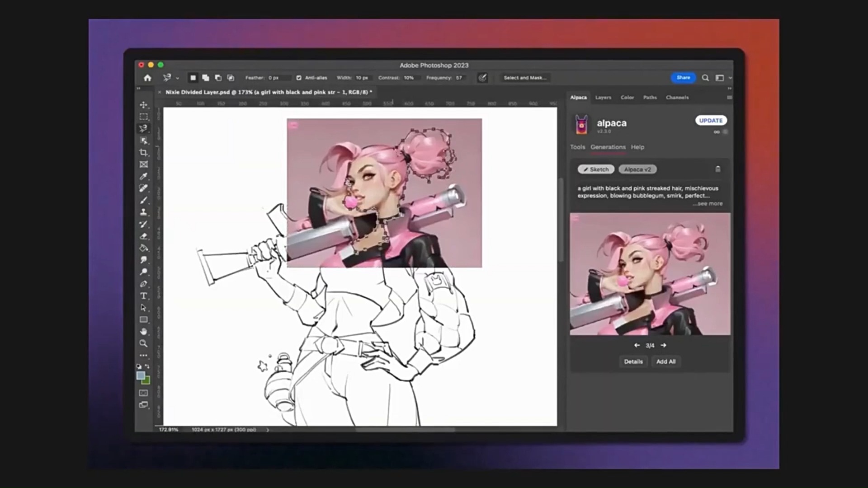The image size is (868, 488).
Task: Select the Hand tool
Action: click(144, 331)
